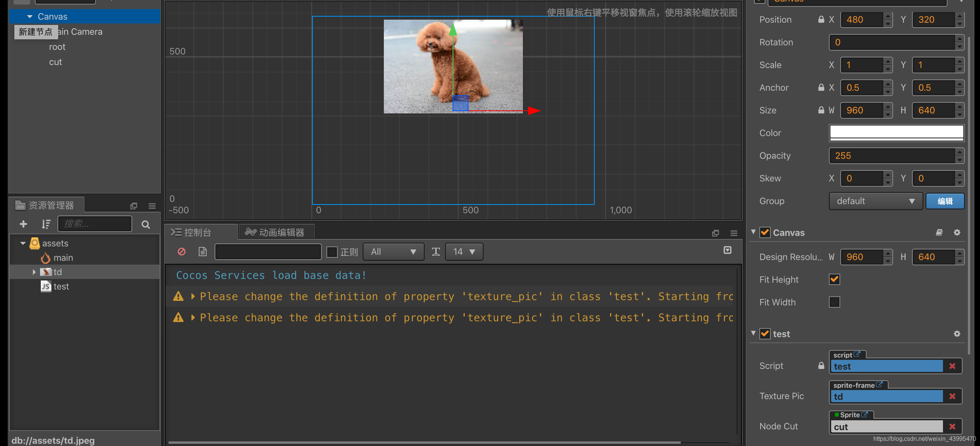Expand the td folder in assets
The height and width of the screenshot is (446, 980).
34,271
